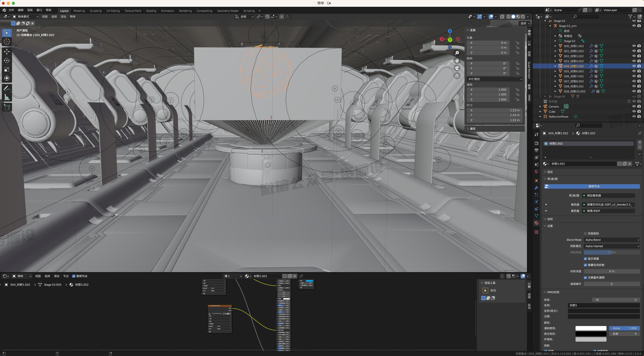Hide 005_材質6.002 with its eye icon
644x356 pixels.
point(634,71)
